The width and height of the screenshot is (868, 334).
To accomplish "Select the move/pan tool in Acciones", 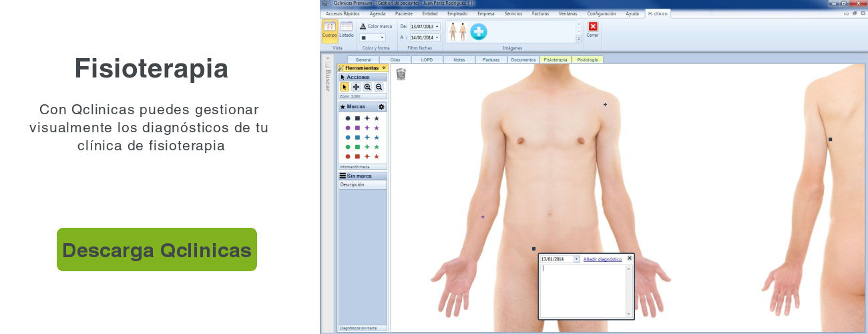I will point(356,87).
